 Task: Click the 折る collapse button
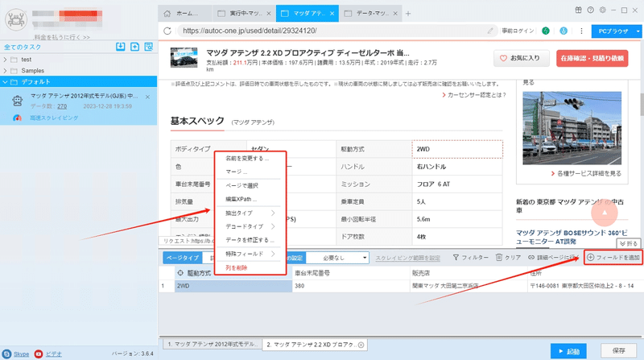tap(629, 244)
